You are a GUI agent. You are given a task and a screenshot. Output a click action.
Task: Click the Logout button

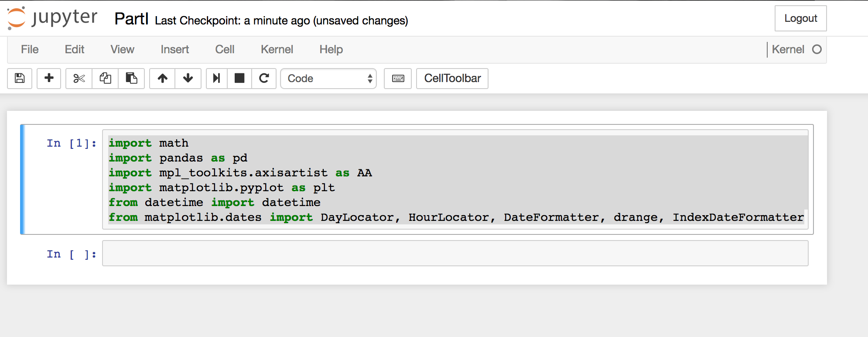(x=800, y=18)
